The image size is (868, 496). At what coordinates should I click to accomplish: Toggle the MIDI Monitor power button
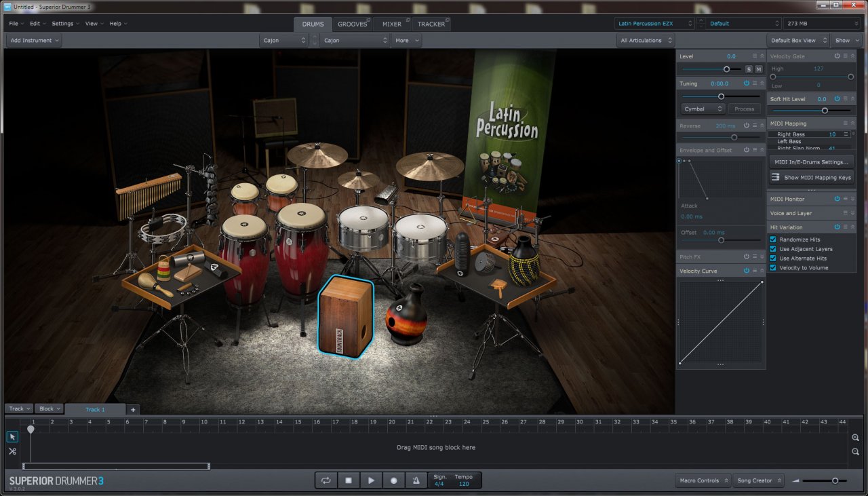pos(837,199)
